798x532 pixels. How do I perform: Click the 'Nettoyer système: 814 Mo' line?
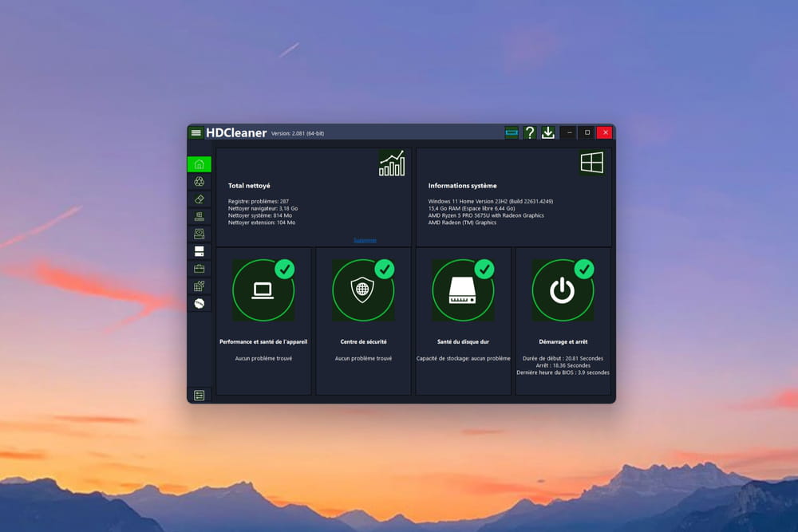pyautogui.click(x=259, y=215)
